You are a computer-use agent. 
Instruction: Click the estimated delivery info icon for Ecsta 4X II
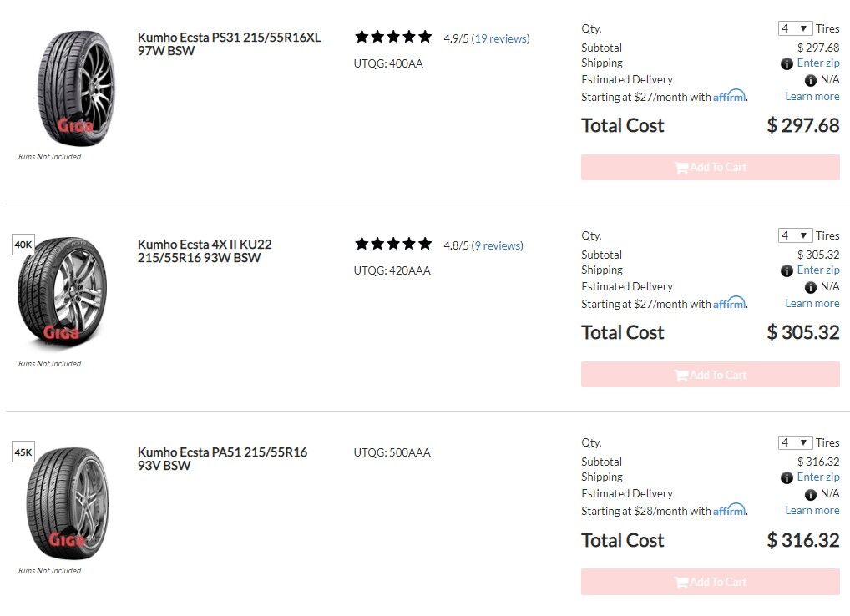coord(809,286)
